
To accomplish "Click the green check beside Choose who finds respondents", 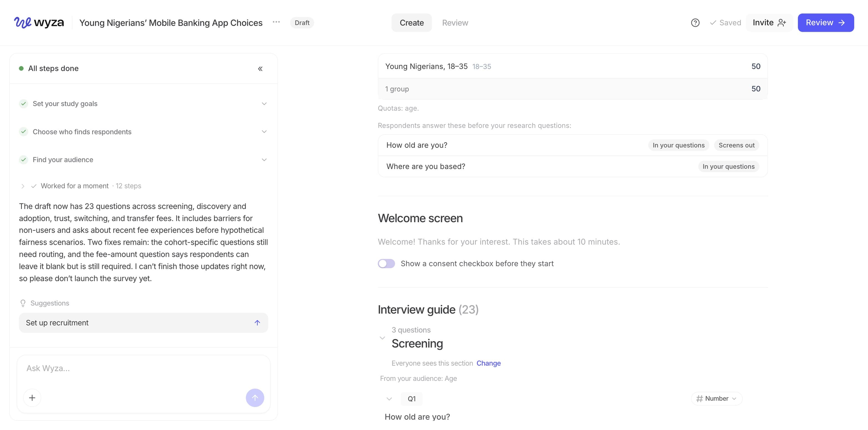I will (x=24, y=132).
